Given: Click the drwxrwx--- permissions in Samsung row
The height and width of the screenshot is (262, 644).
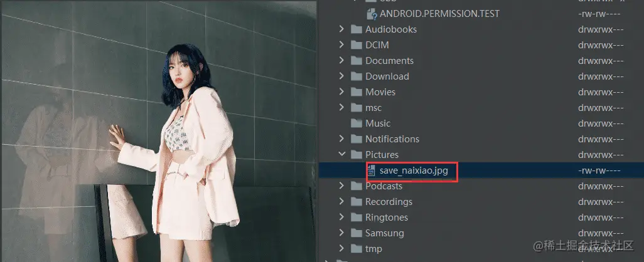Looking at the screenshot, I should [601, 233].
